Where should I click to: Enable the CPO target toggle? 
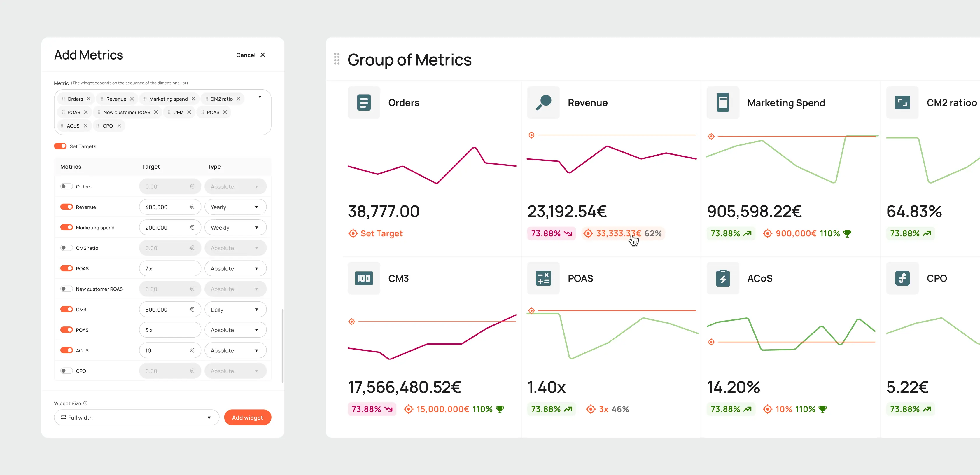66,371
